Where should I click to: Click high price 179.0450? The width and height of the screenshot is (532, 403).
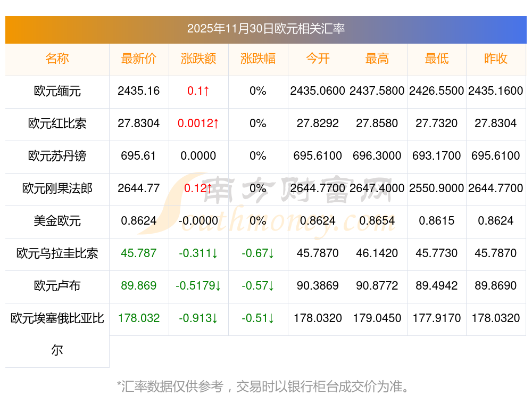pos(377,318)
